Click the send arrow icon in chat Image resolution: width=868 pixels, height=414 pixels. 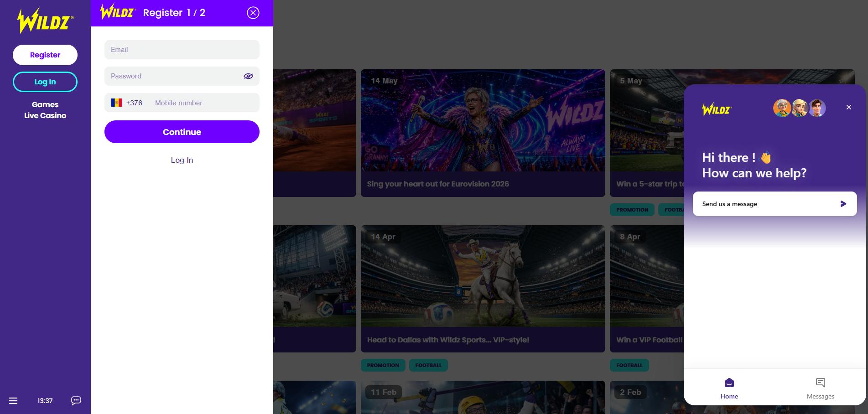pos(843,204)
